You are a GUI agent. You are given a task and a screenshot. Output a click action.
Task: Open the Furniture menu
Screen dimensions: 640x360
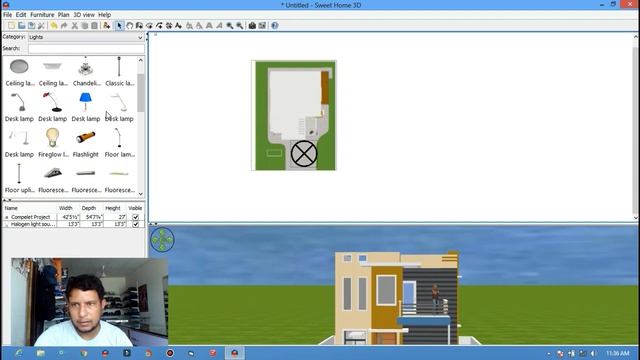[42, 15]
